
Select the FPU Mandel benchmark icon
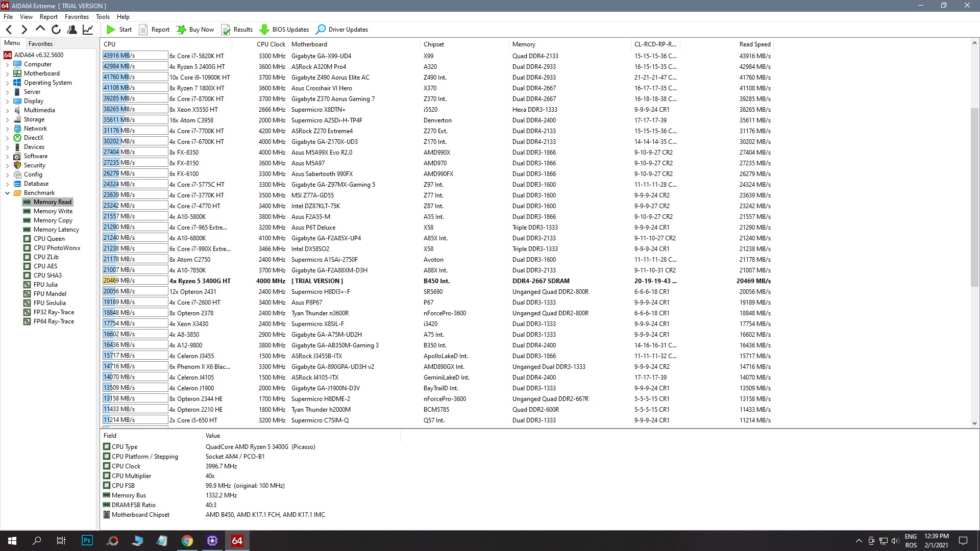(x=27, y=294)
